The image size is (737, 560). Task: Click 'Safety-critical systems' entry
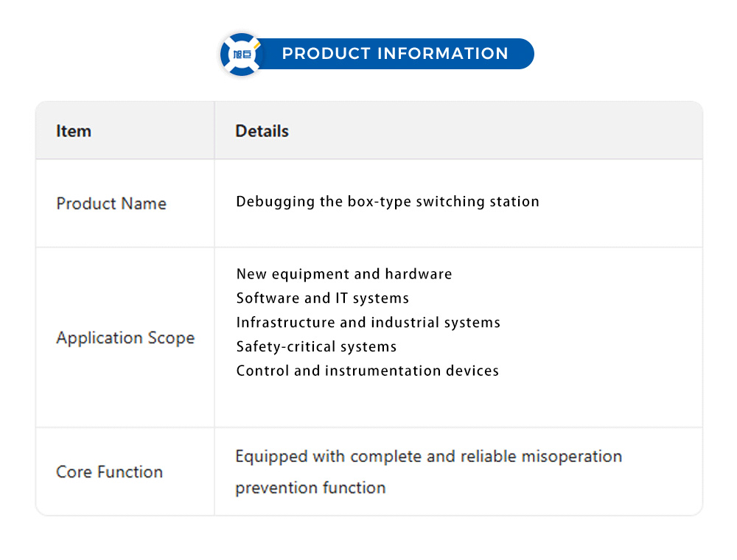click(x=316, y=346)
